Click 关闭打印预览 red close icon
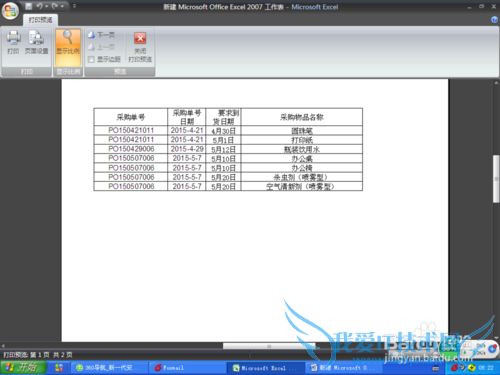 [x=140, y=38]
